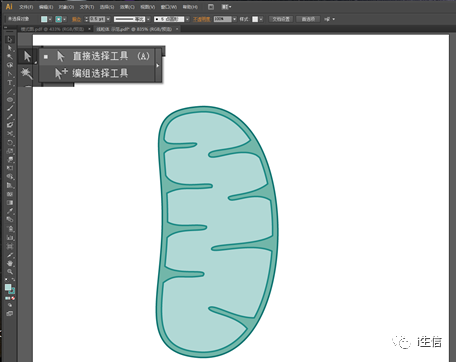The height and width of the screenshot is (362, 456).
Task: Click the fill color swatch in toolbar bottom
Action: tap(8, 287)
